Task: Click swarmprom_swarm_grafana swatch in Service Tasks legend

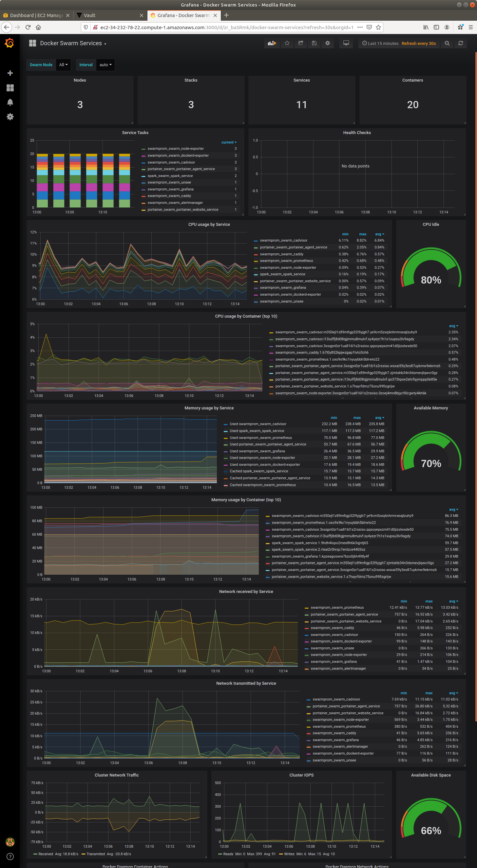Action: coord(143,189)
